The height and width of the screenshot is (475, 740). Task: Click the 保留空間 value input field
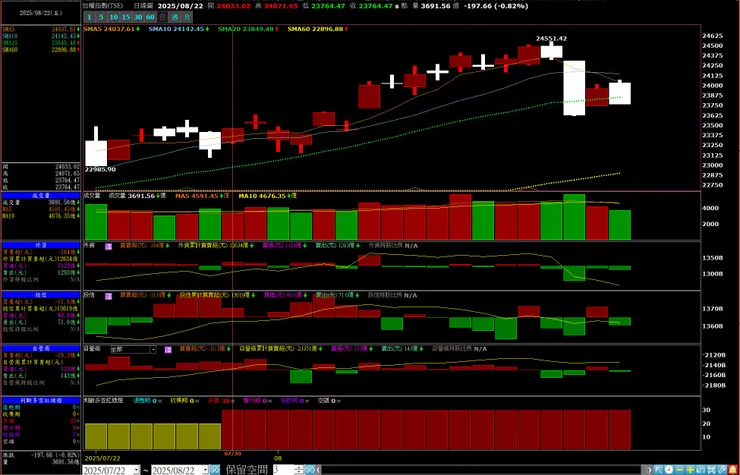pyautogui.click(x=284, y=470)
